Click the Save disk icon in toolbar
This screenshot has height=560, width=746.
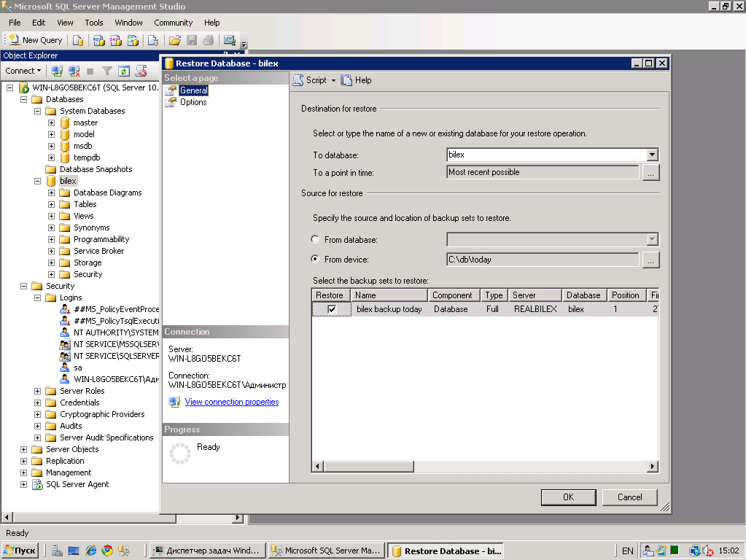point(192,40)
